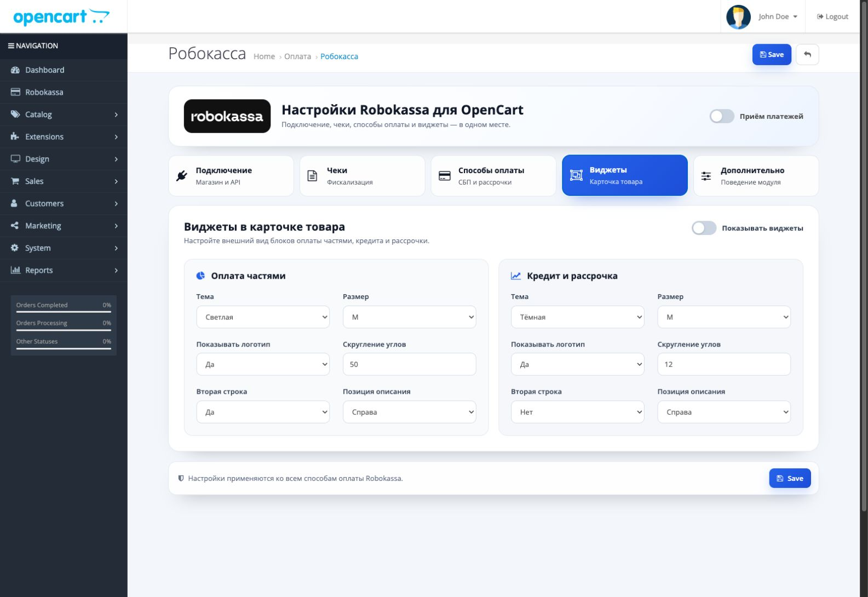Expand the Sales submenu chevron
This screenshot has height=597, width=868.
click(x=116, y=181)
